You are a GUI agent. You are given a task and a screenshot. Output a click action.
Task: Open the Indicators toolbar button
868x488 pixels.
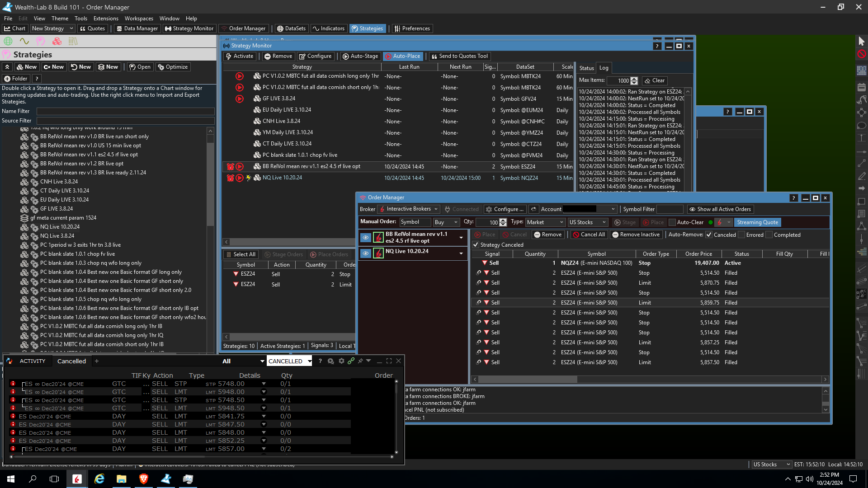(x=329, y=28)
